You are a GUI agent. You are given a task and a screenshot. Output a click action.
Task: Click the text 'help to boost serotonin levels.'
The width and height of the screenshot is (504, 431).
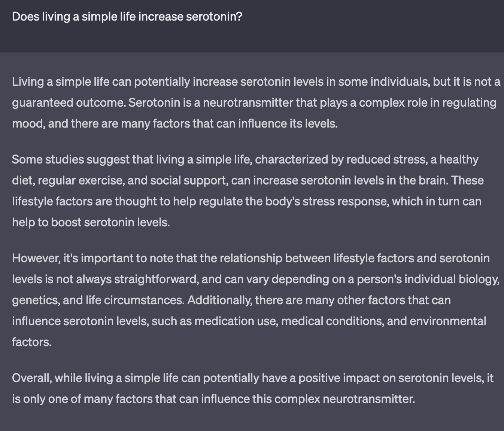coord(91,223)
